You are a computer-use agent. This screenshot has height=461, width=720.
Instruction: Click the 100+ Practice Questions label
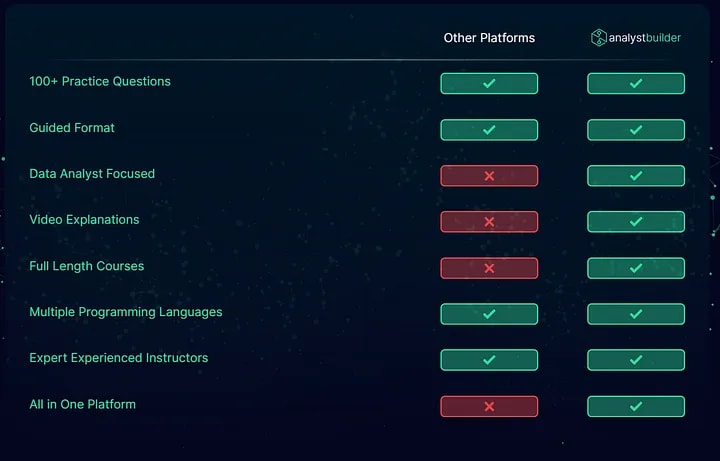pyautogui.click(x=100, y=81)
